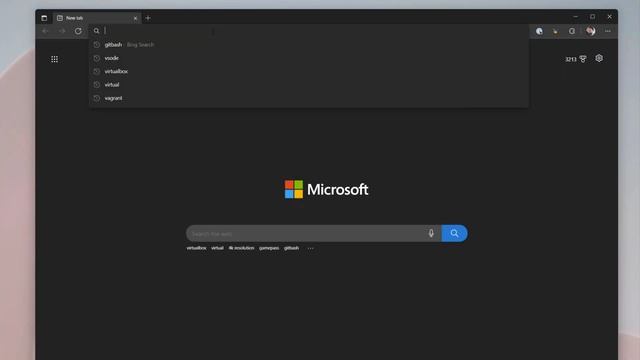This screenshot has width=640, height=360.
Task: Focus the browser address bar field
Action: tap(309, 31)
